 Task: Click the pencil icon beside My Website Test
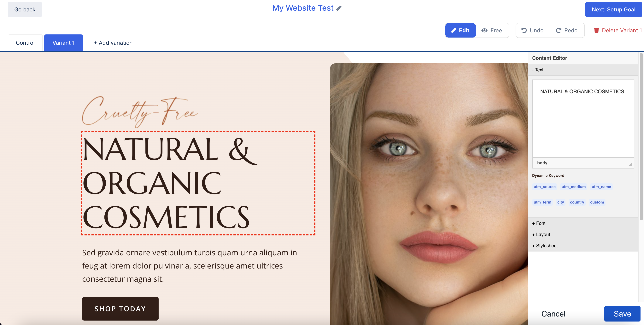point(338,9)
